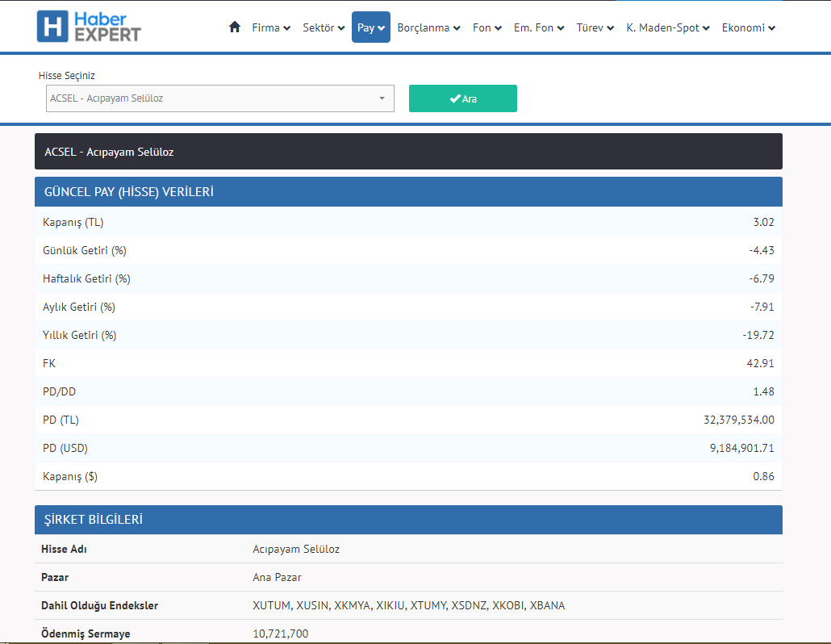Select the Kapanış (TL) value 3.02

763,222
